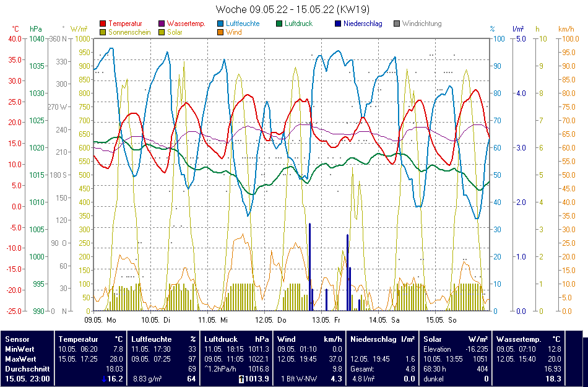Screen dimensions: 588x387
Task: Click the Luftfeuchte column header in the table
Action: [x=152, y=339]
